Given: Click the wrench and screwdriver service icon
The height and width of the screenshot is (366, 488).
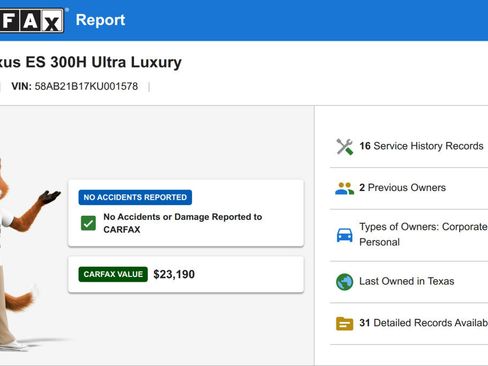Looking at the screenshot, I should click(344, 146).
